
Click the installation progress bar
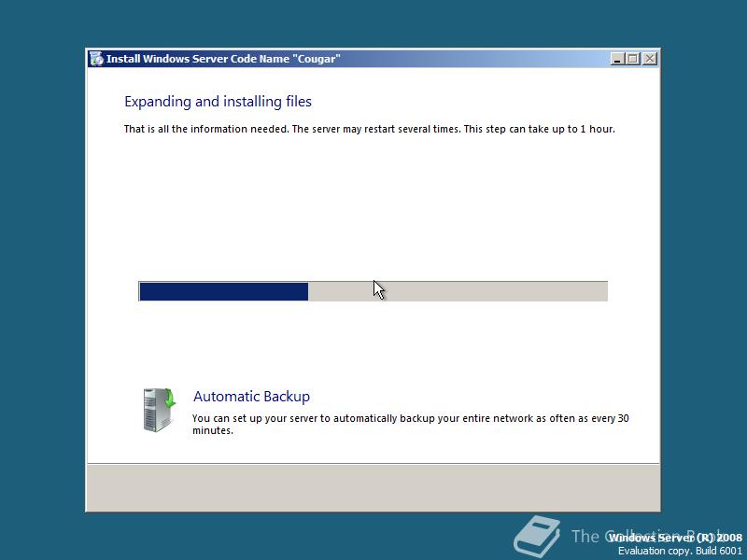373,291
